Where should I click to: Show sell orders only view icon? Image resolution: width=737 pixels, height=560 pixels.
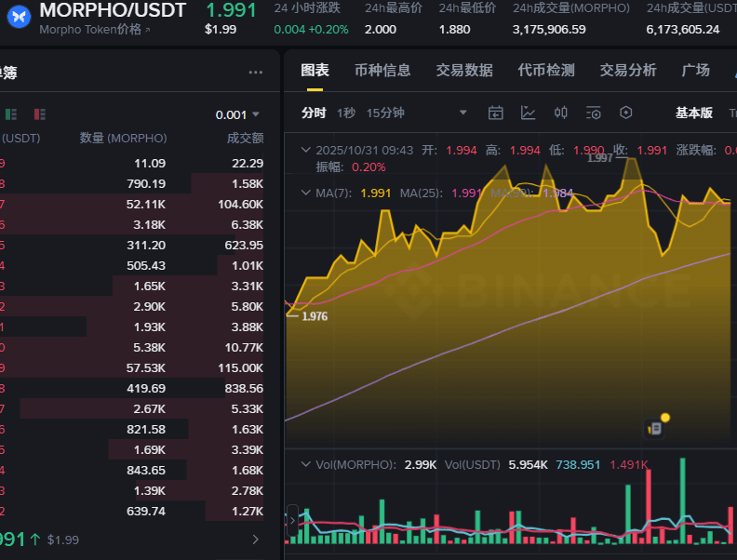point(40,114)
